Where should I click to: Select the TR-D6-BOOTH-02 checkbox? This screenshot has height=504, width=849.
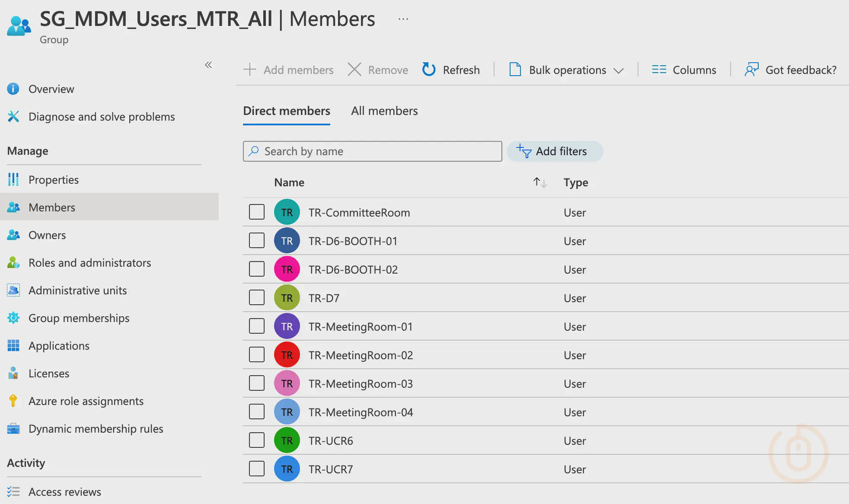[257, 269]
